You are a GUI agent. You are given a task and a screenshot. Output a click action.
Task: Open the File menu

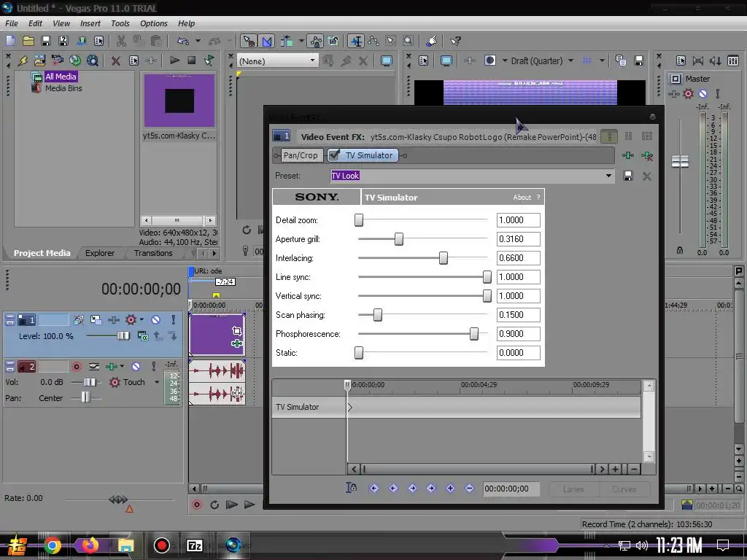(12, 23)
